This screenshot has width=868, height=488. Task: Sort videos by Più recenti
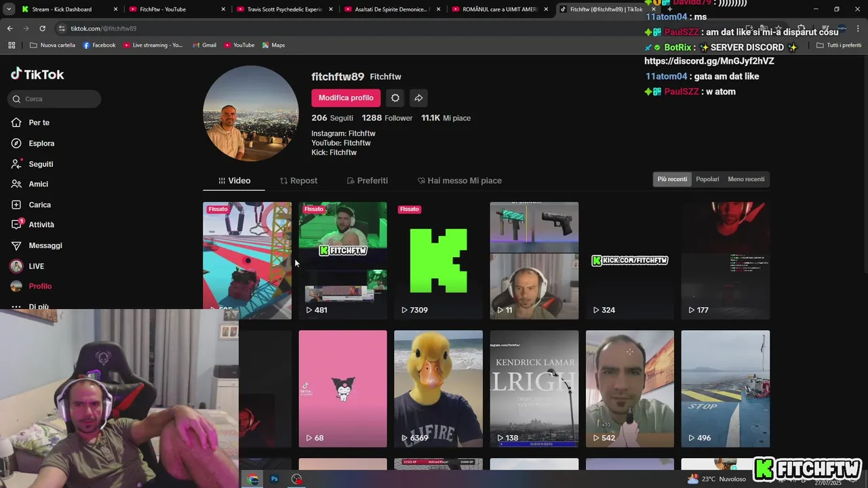coord(672,179)
